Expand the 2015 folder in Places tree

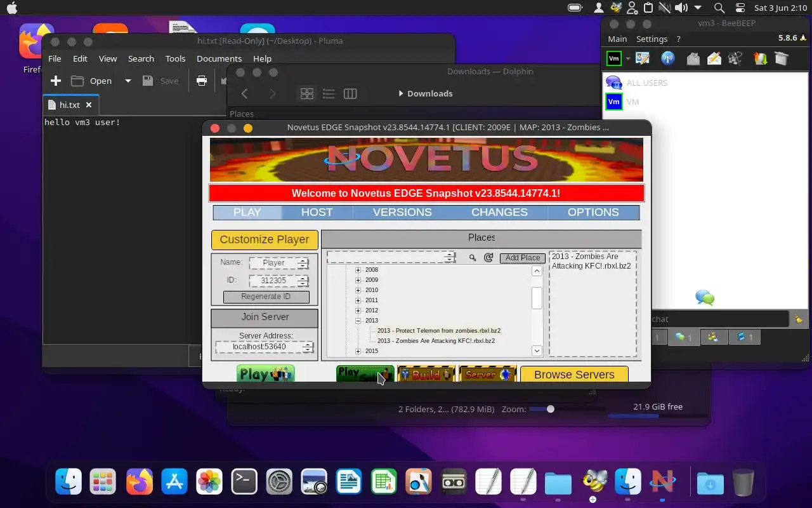coord(358,351)
